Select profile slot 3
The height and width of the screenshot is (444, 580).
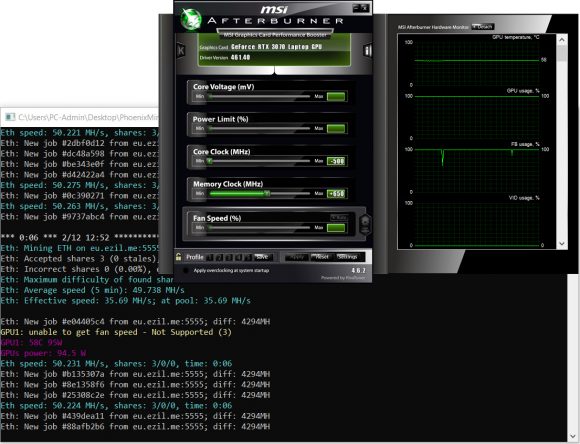pos(229,257)
